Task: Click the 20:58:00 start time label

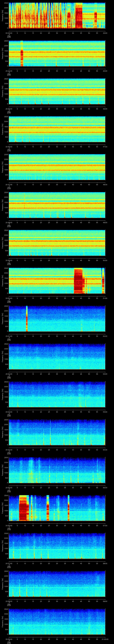Action: coord(9,601)
